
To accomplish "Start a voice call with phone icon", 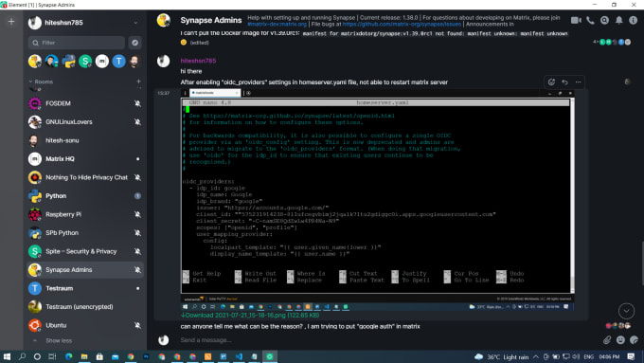I will [590, 20].
